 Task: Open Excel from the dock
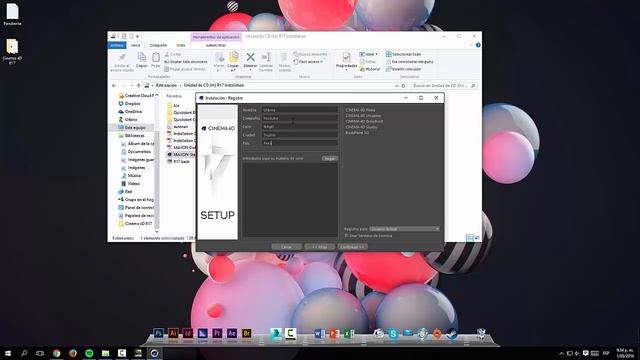tap(349, 333)
